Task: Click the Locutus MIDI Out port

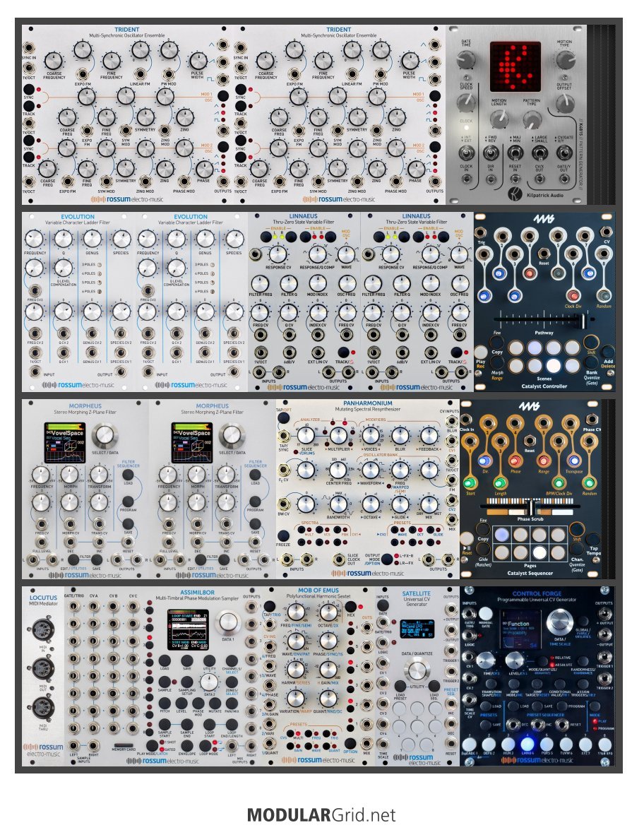Action: pyautogui.click(x=43, y=670)
